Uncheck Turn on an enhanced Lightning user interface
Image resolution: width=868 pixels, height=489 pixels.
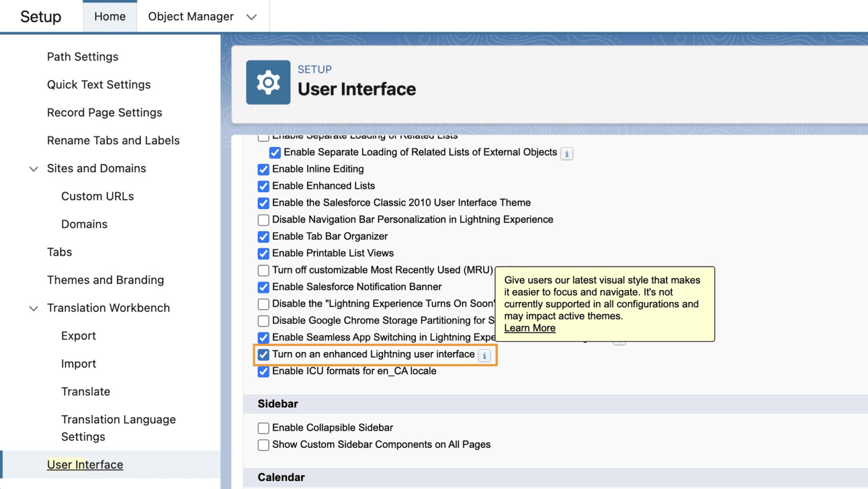click(263, 355)
